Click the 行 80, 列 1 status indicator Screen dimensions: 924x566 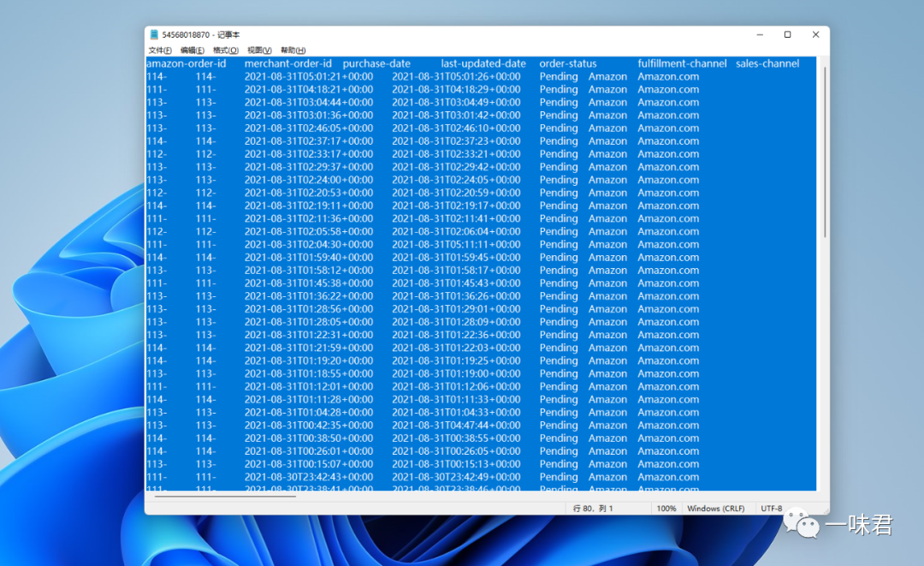(593, 509)
